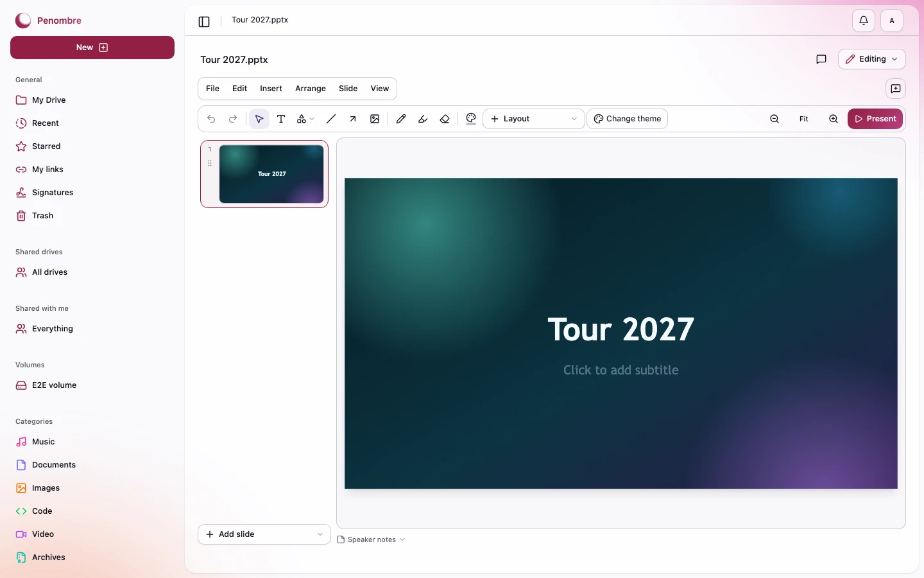Open the notifications bell
This screenshot has width=924, height=578.
pos(864,21)
